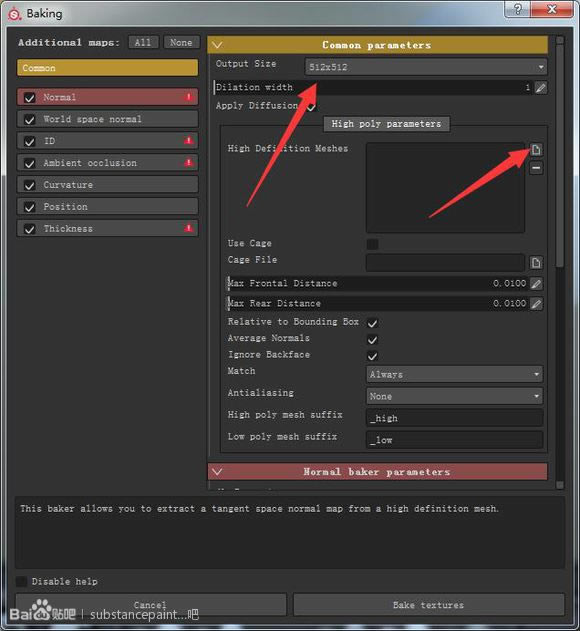Click the Max Frontal Distance slider
The width and height of the screenshot is (580, 631).
point(378,283)
